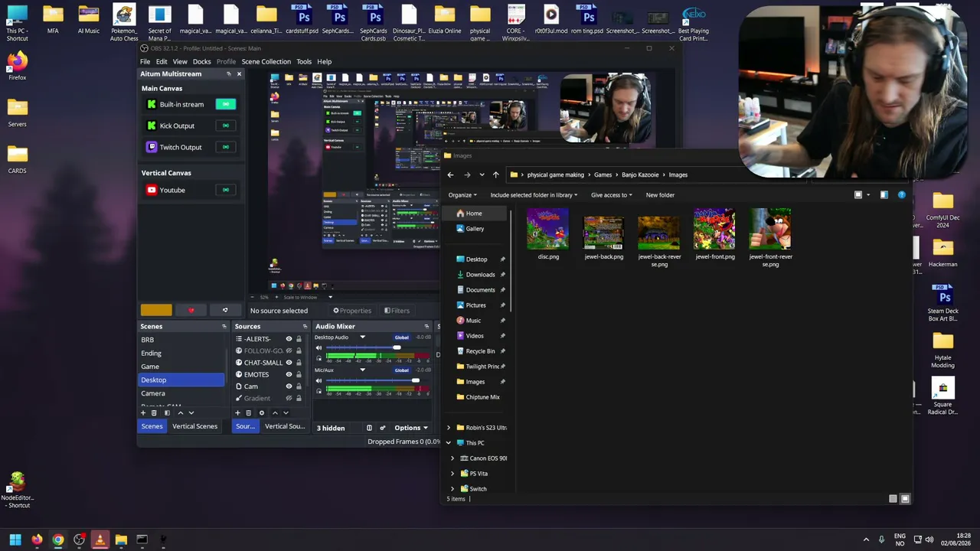The height and width of the screenshot is (551, 980).
Task: Switch to the Vertical Scenes tab
Action: (x=194, y=426)
